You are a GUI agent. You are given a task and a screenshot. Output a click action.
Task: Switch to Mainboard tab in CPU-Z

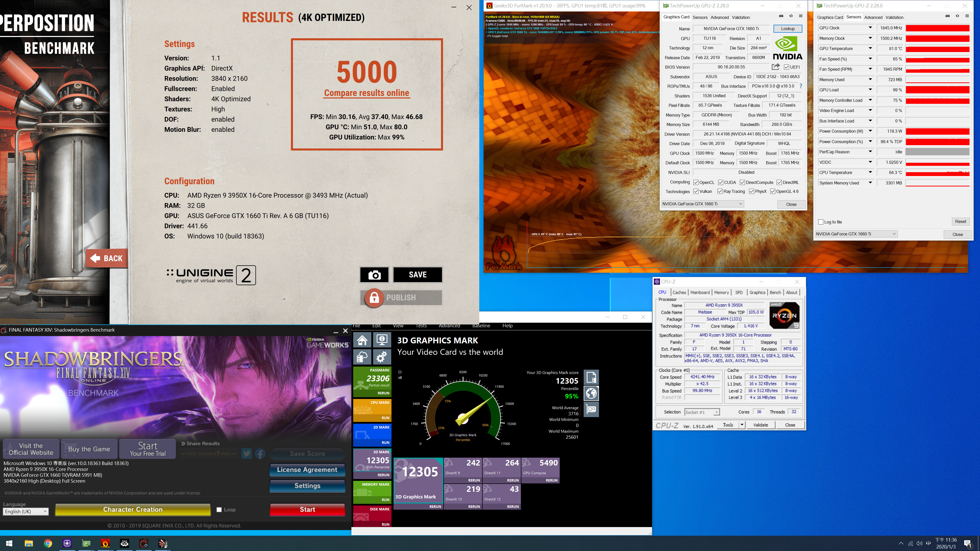[700, 292]
